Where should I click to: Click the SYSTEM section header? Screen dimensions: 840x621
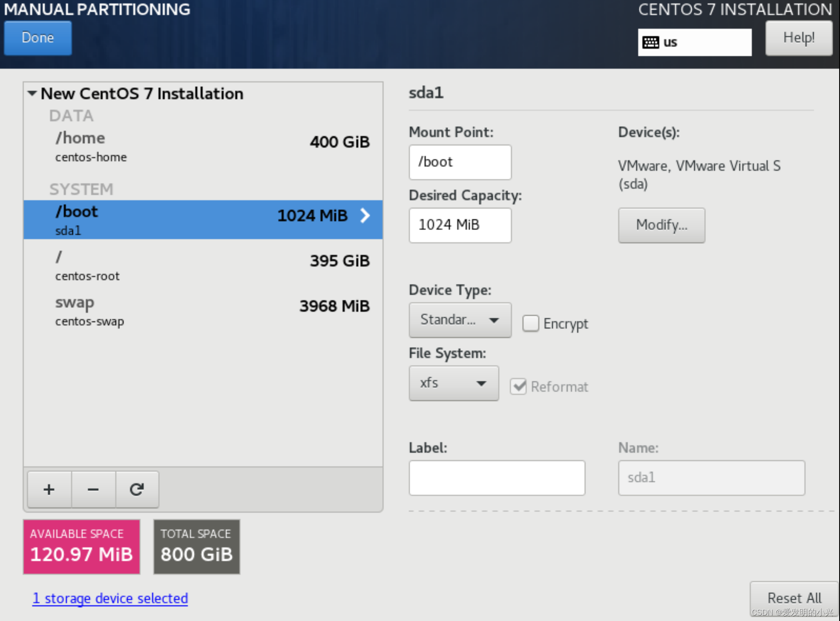tap(81, 189)
